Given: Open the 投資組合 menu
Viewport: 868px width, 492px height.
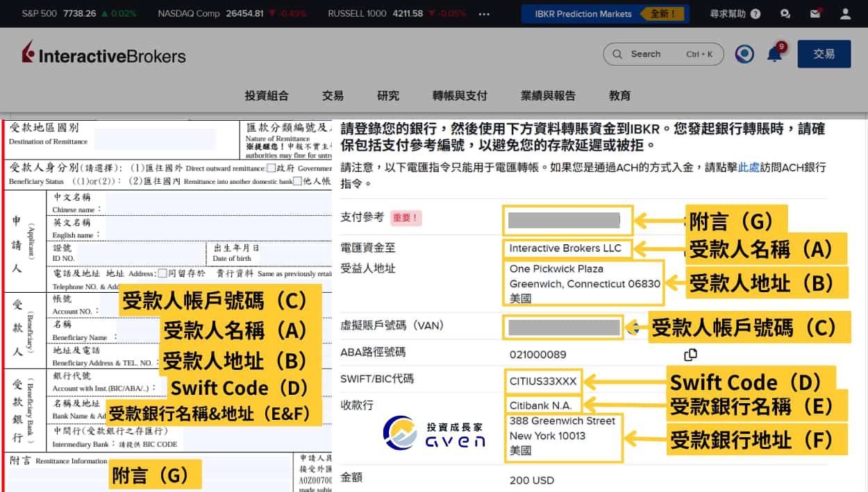Looking at the screenshot, I should [267, 96].
